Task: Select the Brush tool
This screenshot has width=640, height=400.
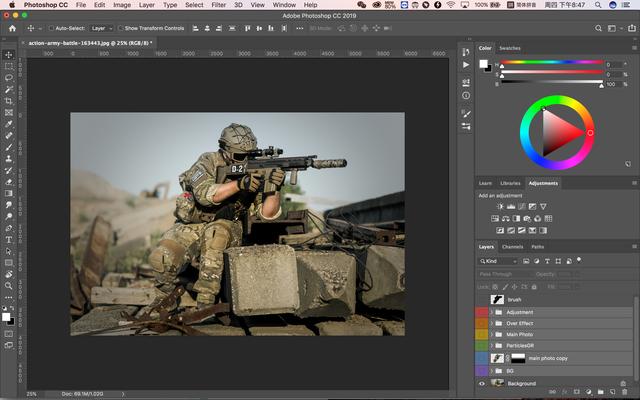Action: tap(9, 147)
